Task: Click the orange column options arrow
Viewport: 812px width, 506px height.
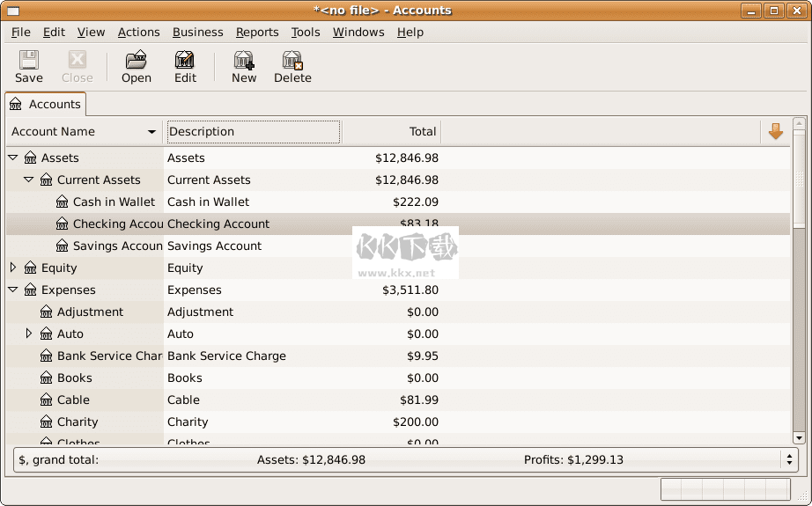Action: [775, 132]
